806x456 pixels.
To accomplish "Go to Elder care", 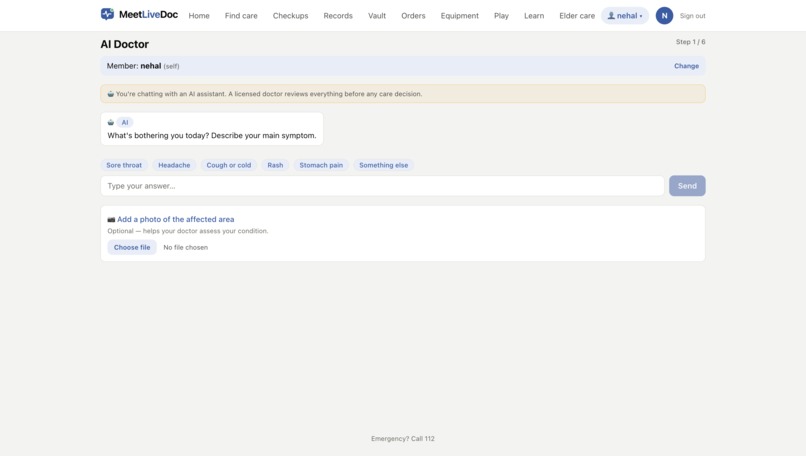I will [577, 16].
